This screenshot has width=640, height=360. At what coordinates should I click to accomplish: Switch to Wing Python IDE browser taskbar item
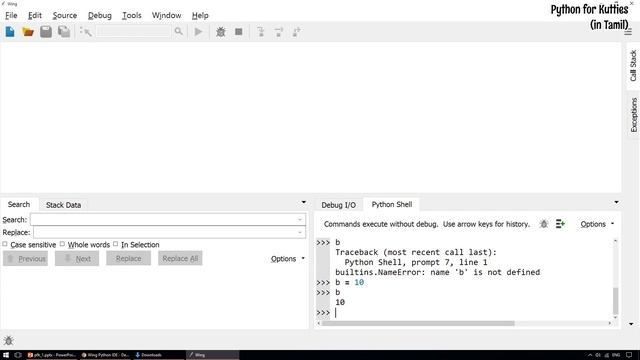(105, 355)
